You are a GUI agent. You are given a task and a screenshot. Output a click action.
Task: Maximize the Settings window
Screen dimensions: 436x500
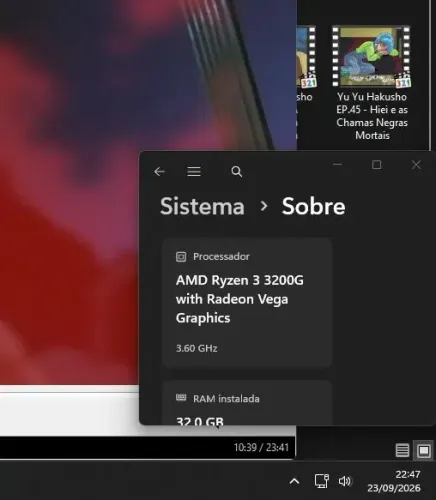point(377,165)
